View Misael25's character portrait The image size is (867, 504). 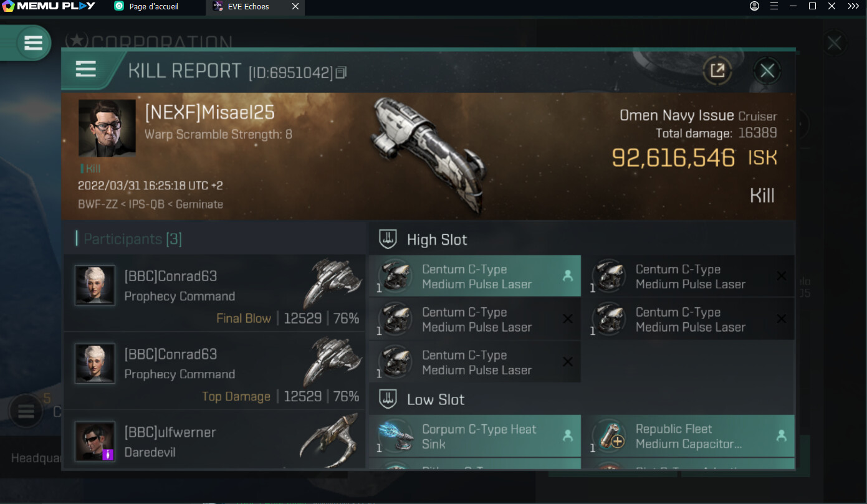(107, 128)
